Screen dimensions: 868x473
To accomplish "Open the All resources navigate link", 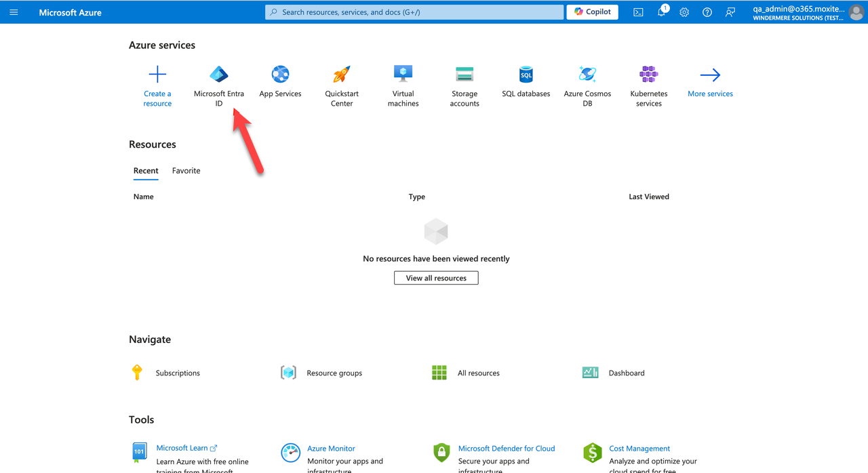I will pyautogui.click(x=479, y=373).
